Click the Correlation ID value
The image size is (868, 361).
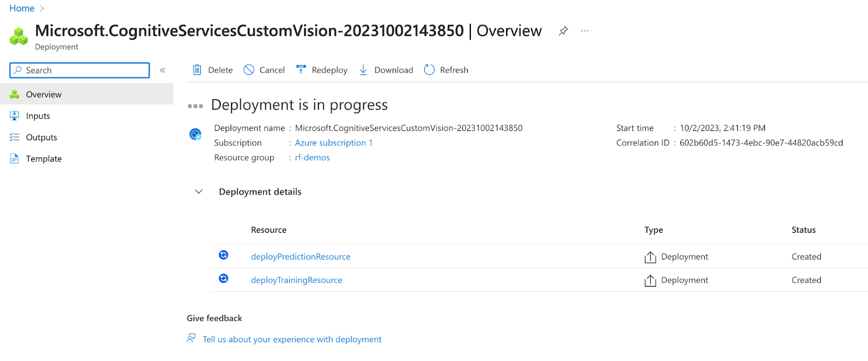[x=761, y=143]
